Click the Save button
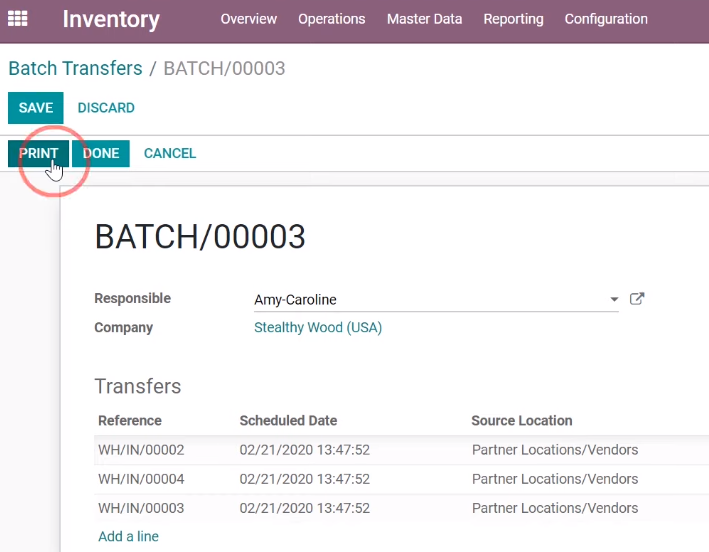 (x=36, y=108)
